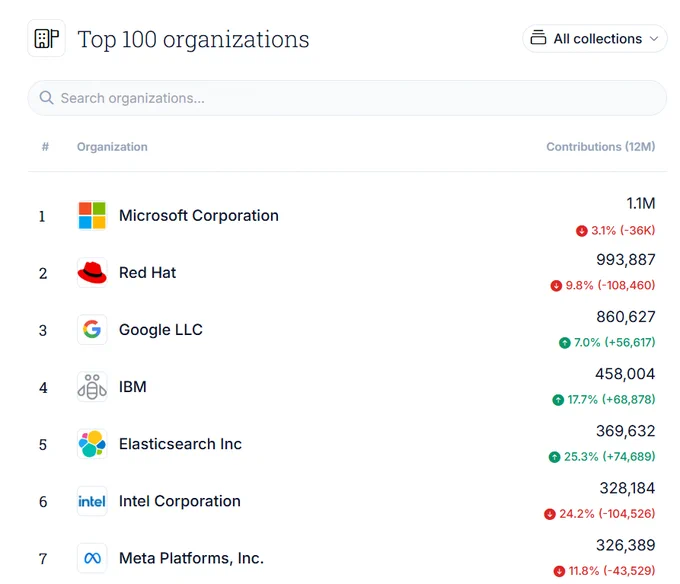Click the chevron on All collections

coord(654,39)
